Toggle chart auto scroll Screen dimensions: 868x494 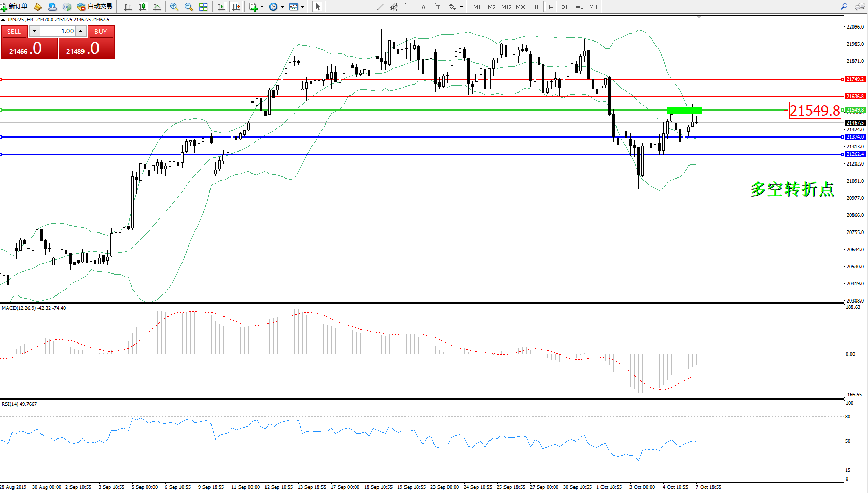(221, 7)
